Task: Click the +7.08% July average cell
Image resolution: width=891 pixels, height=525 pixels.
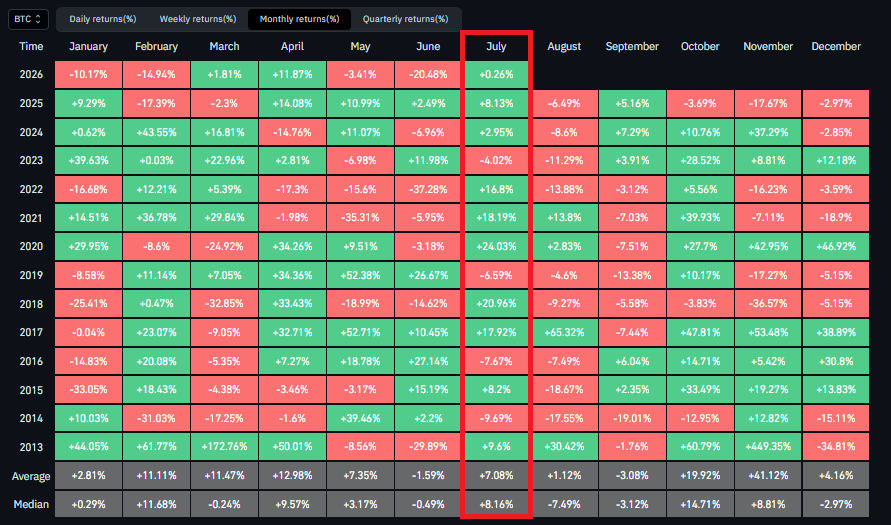Action: coord(496,476)
